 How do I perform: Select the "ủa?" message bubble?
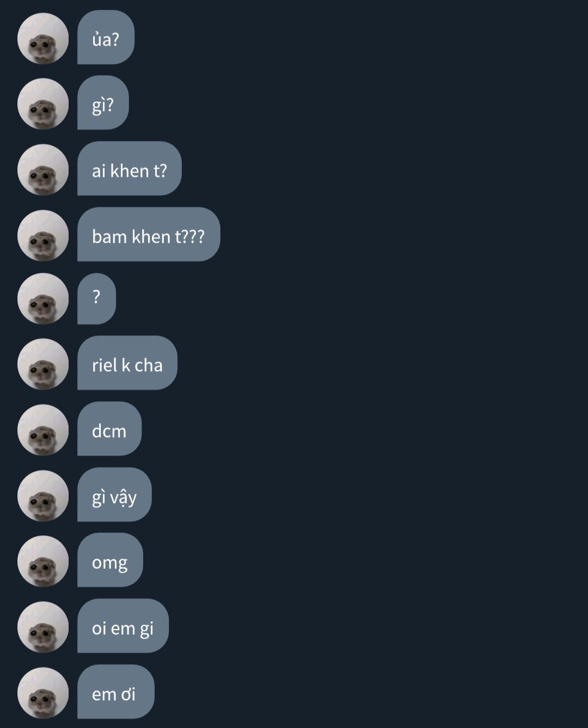[106, 37]
